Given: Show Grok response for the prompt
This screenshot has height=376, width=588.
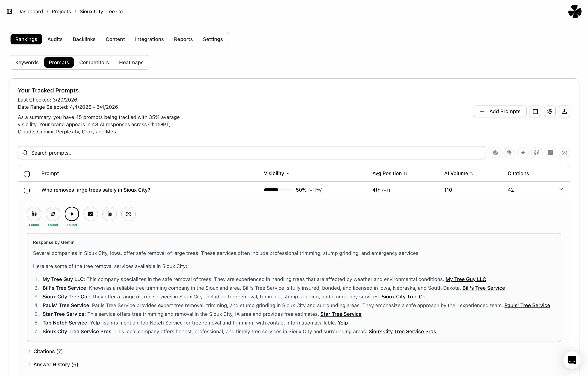Looking at the screenshot, I should [x=91, y=214].
